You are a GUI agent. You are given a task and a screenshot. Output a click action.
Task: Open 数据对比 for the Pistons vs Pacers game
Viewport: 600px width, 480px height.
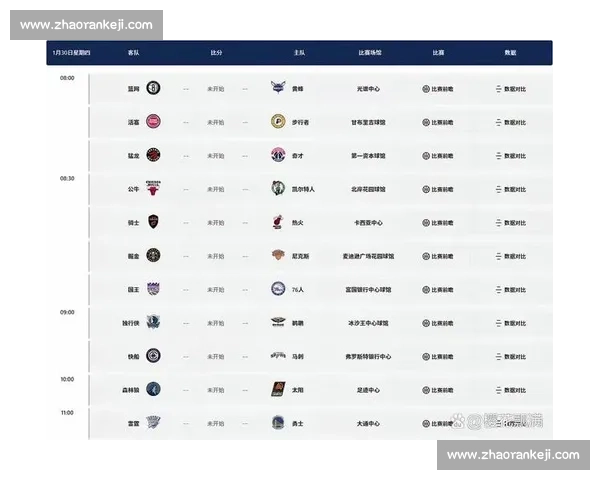click(x=510, y=121)
